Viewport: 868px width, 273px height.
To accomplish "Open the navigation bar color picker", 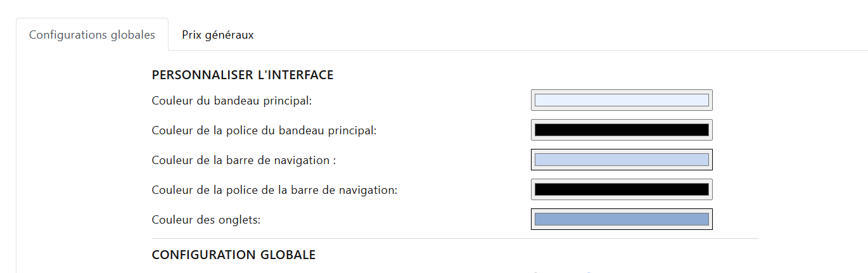I will coord(622,160).
